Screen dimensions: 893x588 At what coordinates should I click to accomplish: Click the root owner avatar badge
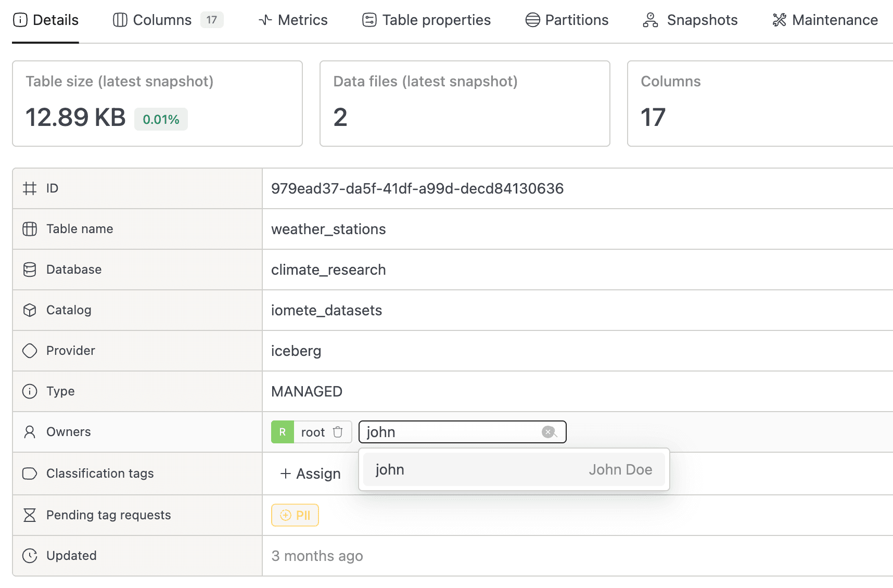point(283,432)
